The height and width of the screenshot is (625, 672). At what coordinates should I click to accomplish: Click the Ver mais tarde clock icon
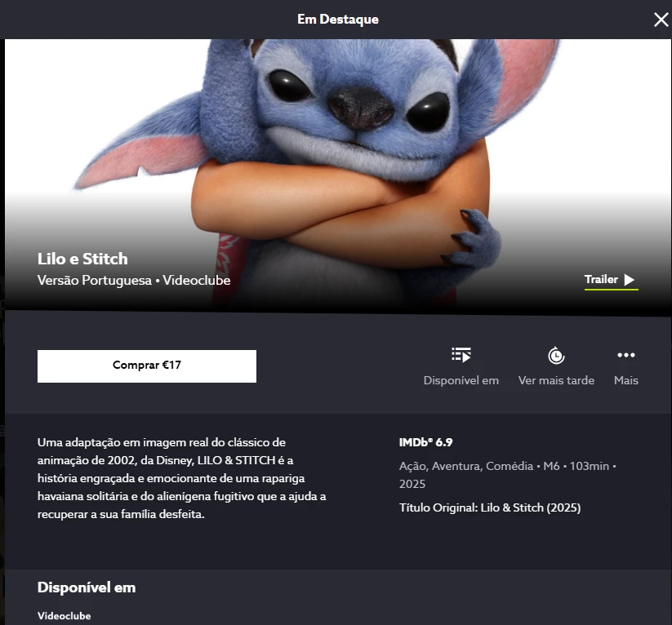pos(556,355)
